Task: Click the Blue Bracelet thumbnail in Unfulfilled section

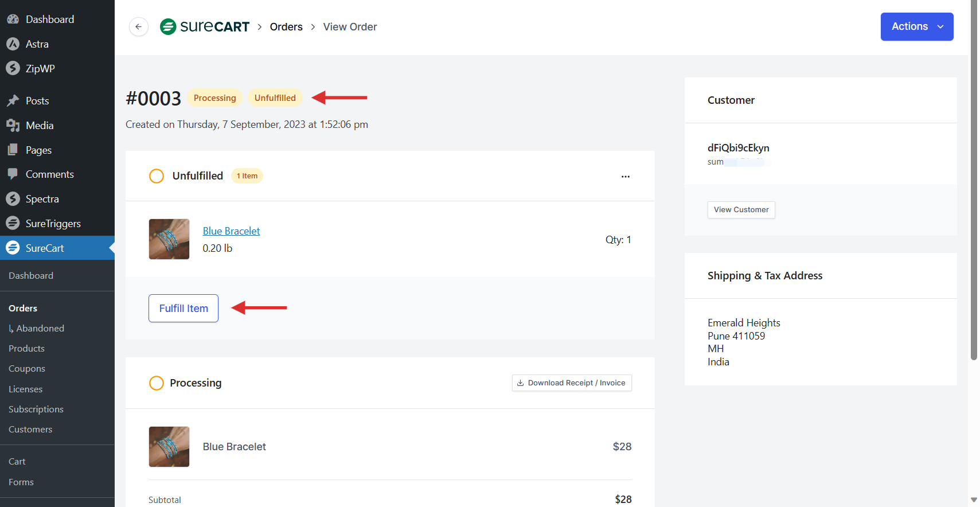Action: (169, 239)
